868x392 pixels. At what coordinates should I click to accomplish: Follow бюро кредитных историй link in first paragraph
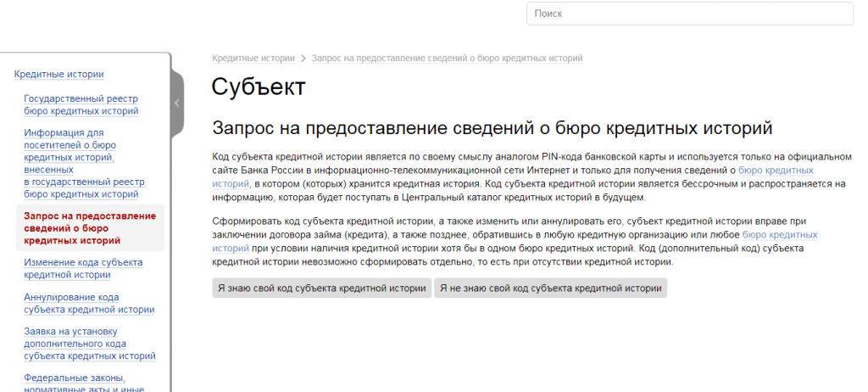tap(776, 170)
